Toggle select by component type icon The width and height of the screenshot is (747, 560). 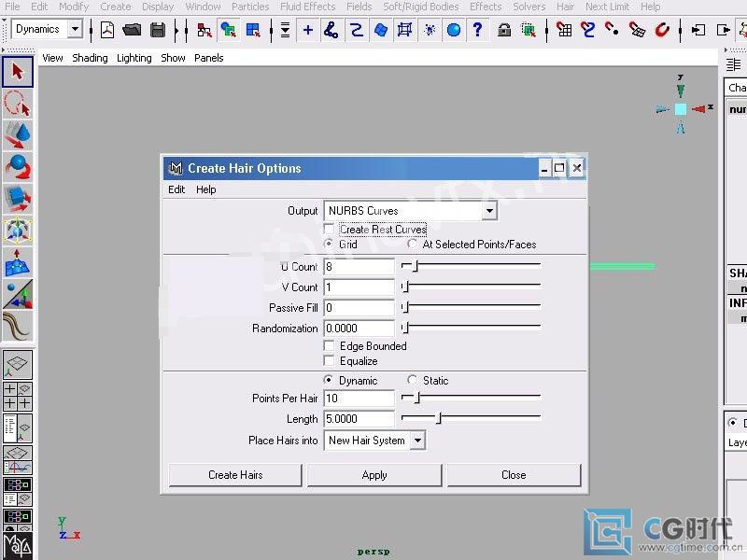[x=253, y=31]
